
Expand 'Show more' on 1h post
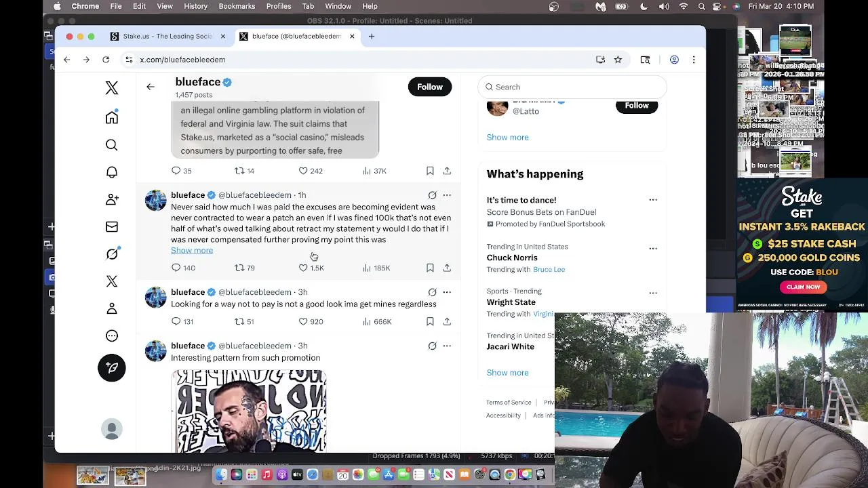pos(192,251)
